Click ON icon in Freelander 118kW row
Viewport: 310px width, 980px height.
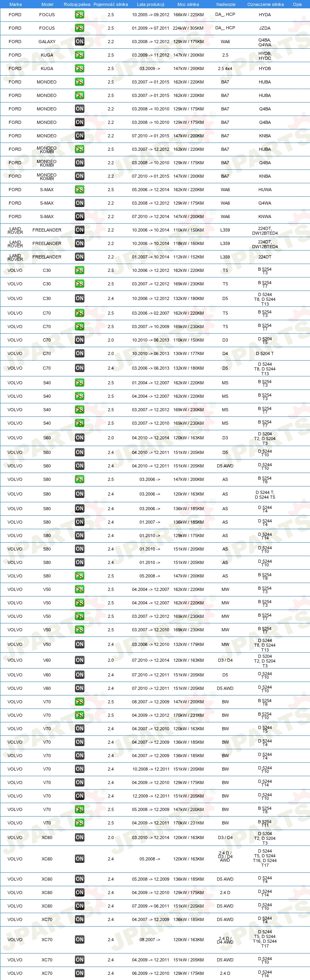[x=80, y=243]
